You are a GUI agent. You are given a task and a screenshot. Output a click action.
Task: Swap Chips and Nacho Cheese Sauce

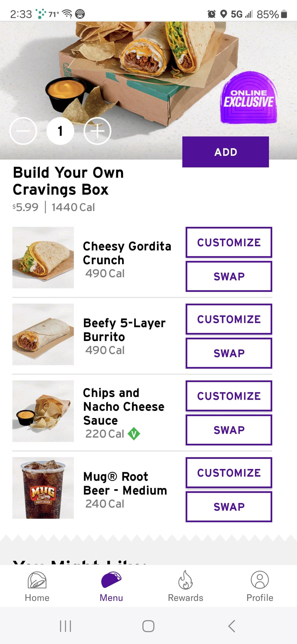point(229,430)
